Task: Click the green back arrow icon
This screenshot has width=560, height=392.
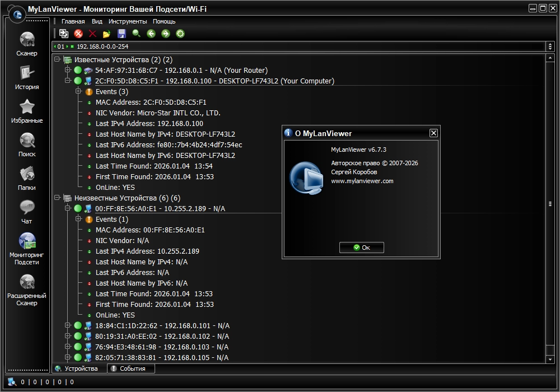Action: [151, 34]
